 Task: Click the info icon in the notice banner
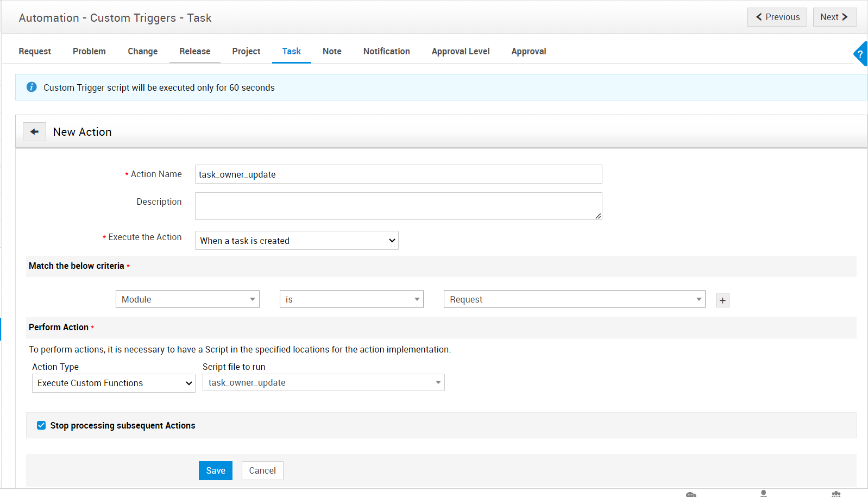click(x=32, y=87)
